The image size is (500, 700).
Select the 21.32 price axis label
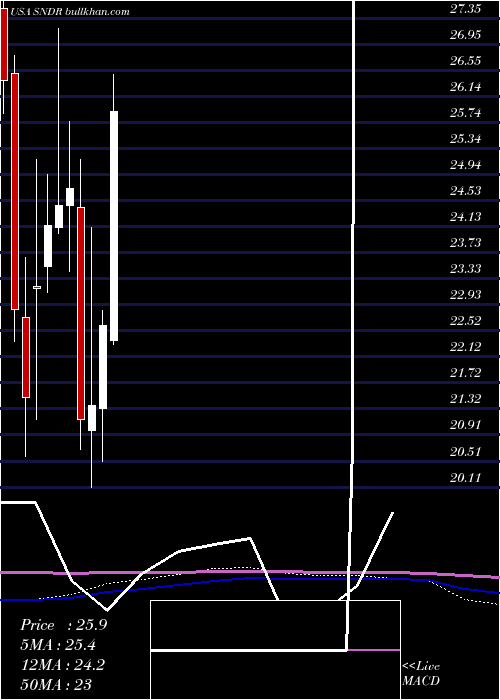coord(465,399)
